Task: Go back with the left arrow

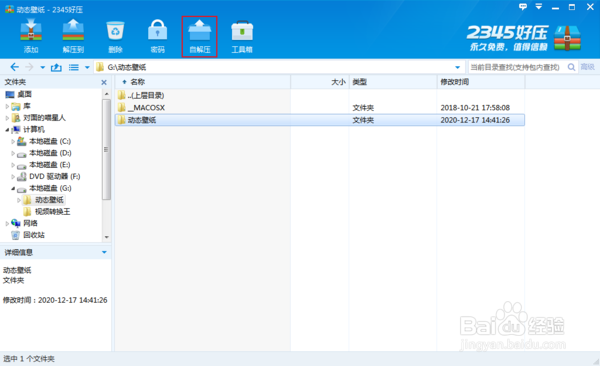Action: [x=15, y=67]
